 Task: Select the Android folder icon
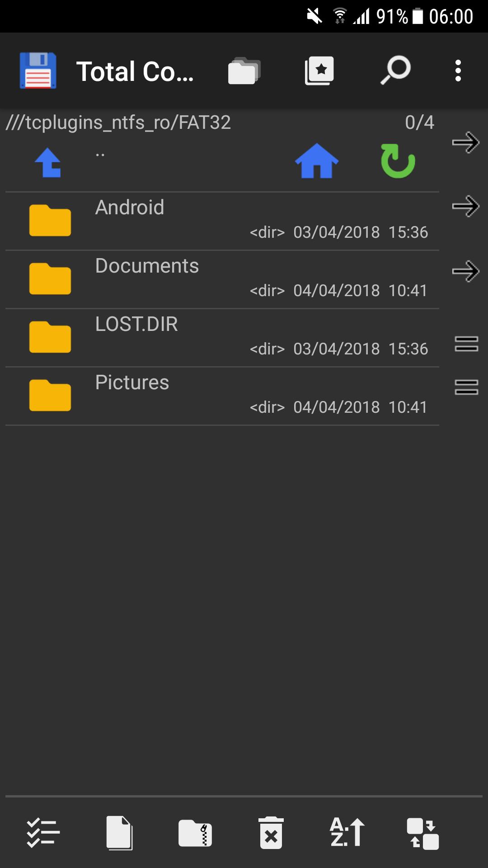50,221
